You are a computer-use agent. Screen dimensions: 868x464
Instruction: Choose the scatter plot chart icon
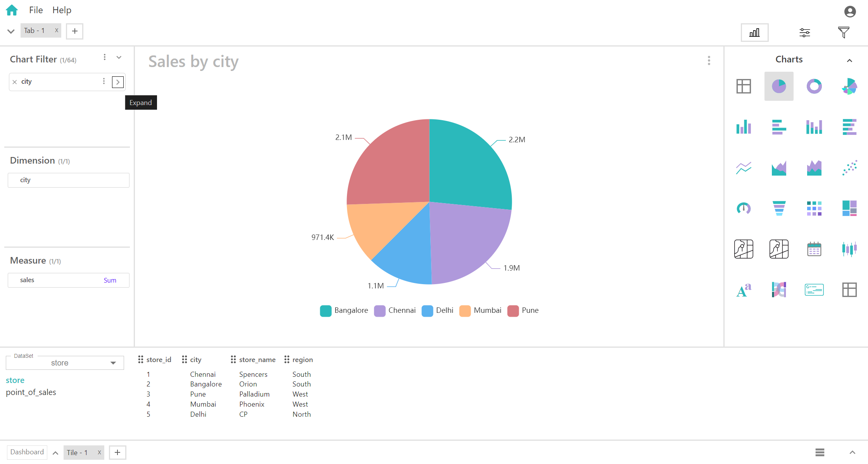[849, 168]
